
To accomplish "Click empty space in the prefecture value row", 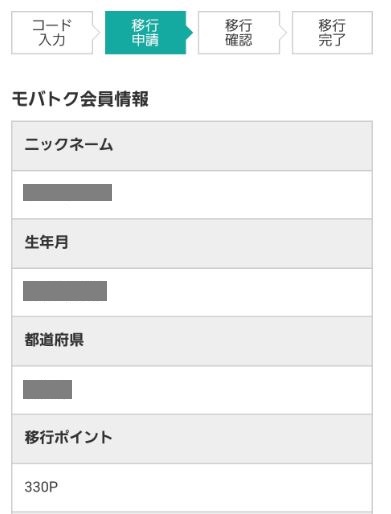I will coord(222,390).
